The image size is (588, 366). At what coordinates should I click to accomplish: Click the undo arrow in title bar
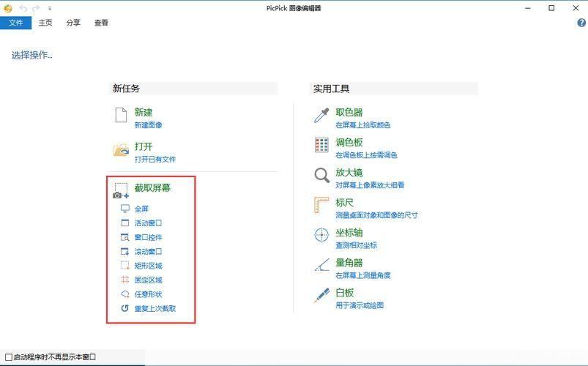(23, 8)
